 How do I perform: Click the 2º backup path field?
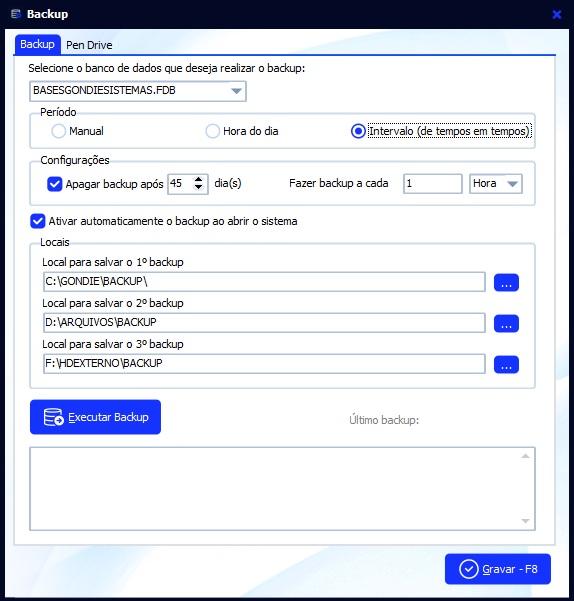[264, 323]
